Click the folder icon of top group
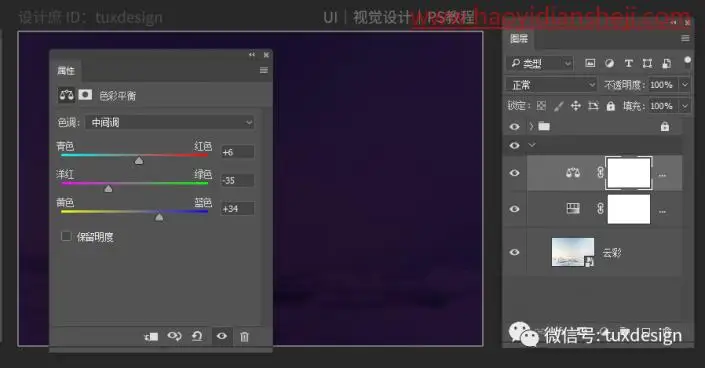Image resolution: width=705 pixels, height=368 pixels. (x=544, y=126)
